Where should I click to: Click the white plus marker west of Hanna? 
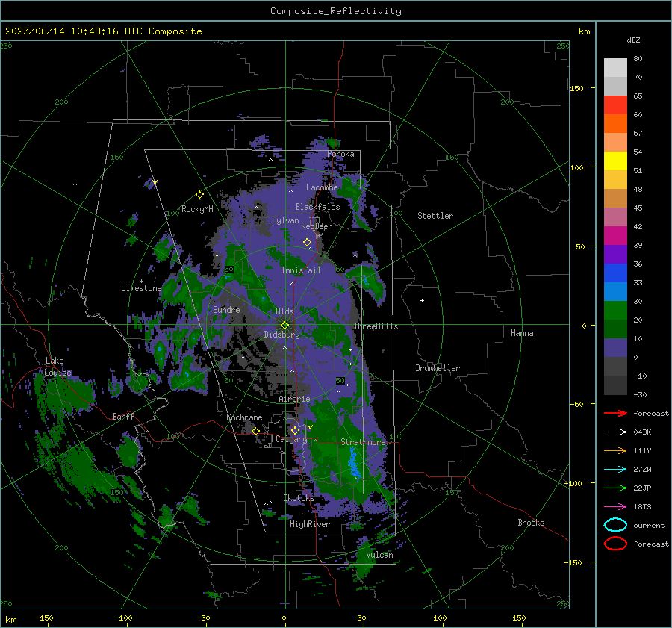[422, 300]
